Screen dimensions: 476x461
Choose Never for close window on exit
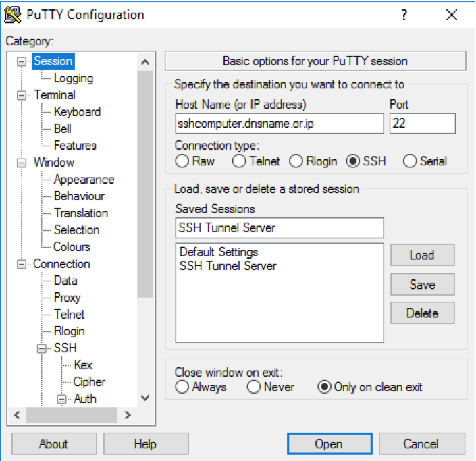click(x=254, y=387)
